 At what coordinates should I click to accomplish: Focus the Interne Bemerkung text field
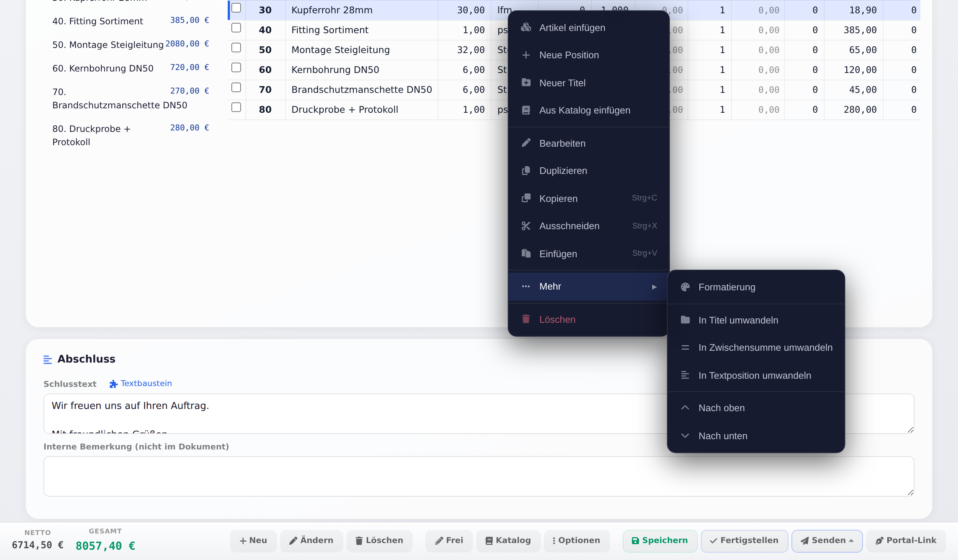pos(479,476)
